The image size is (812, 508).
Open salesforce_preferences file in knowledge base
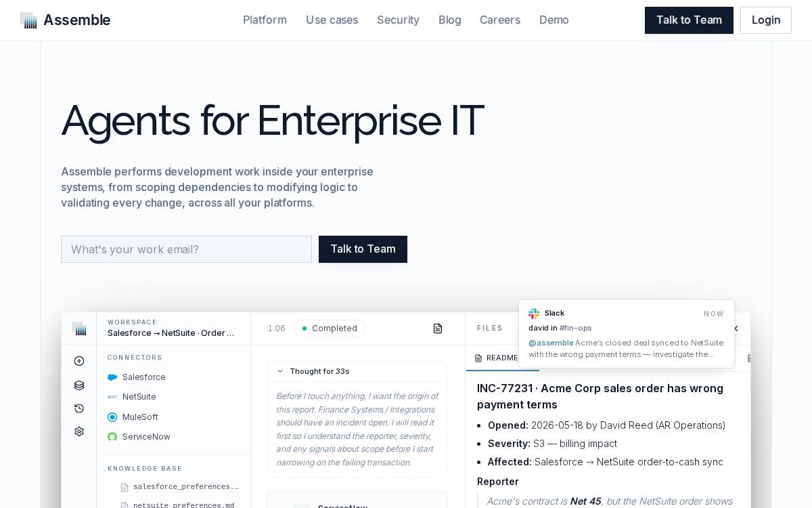point(179,487)
